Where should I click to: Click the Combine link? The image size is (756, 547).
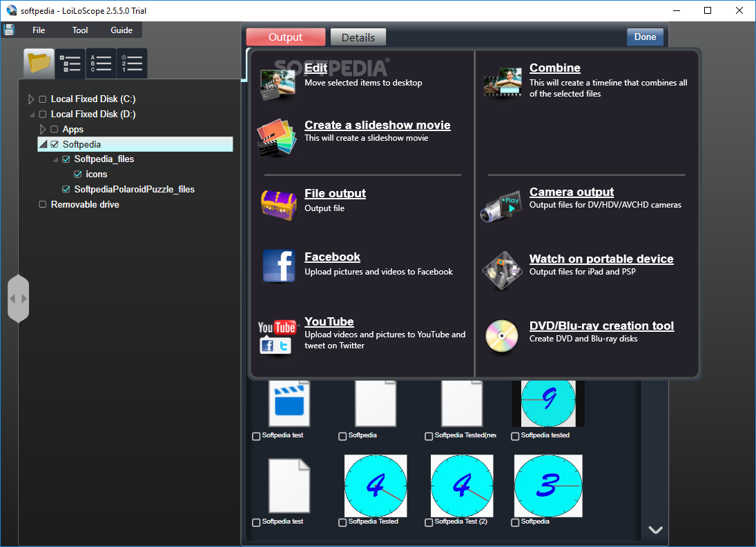click(x=555, y=68)
